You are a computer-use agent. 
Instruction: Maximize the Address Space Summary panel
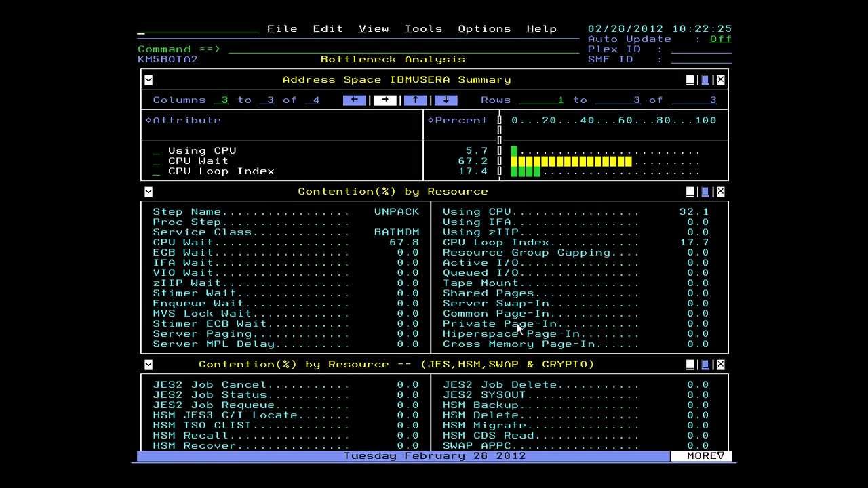tap(705, 80)
